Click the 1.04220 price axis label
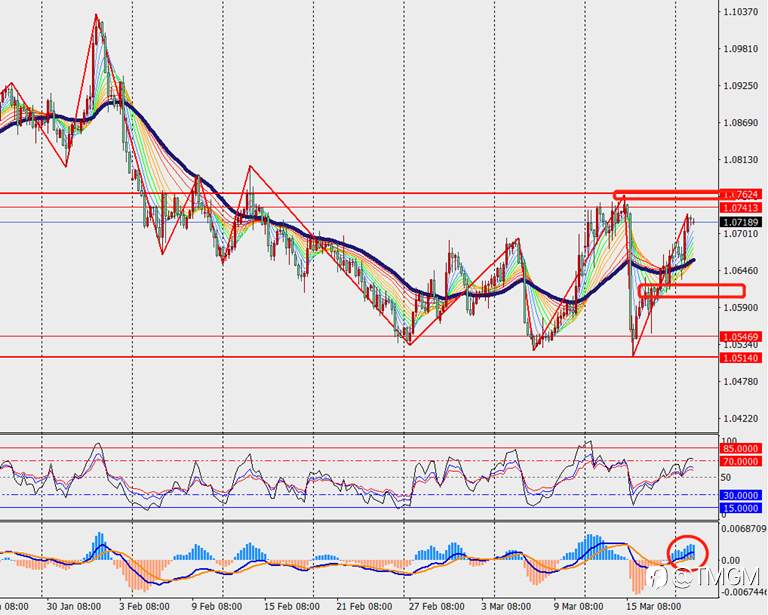Image resolution: width=768 pixels, height=615 pixels. click(x=743, y=418)
